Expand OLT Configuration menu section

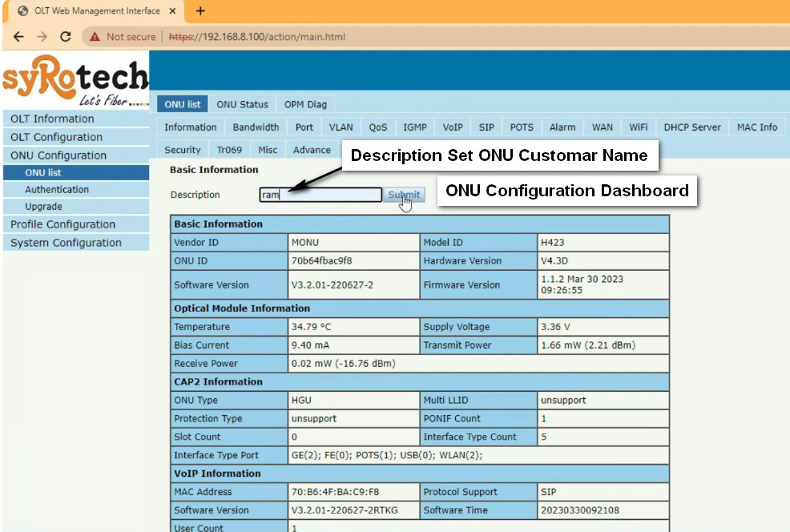tap(56, 137)
